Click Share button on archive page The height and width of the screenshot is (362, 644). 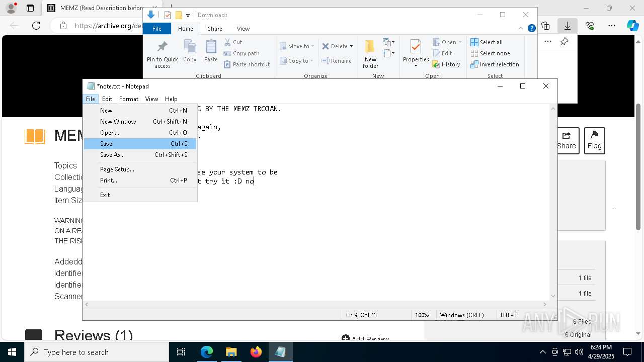click(x=566, y=140)
